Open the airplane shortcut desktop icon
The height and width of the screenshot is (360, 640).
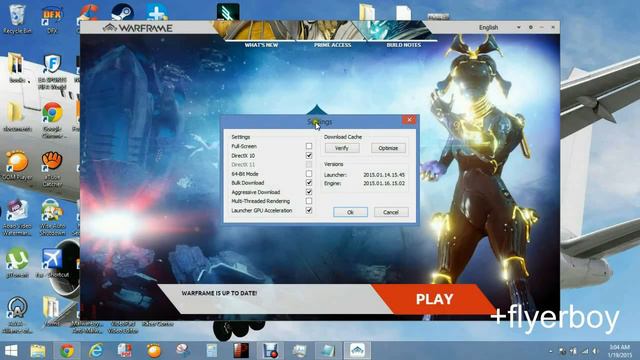pyautogui.click(x=52, y=263)
